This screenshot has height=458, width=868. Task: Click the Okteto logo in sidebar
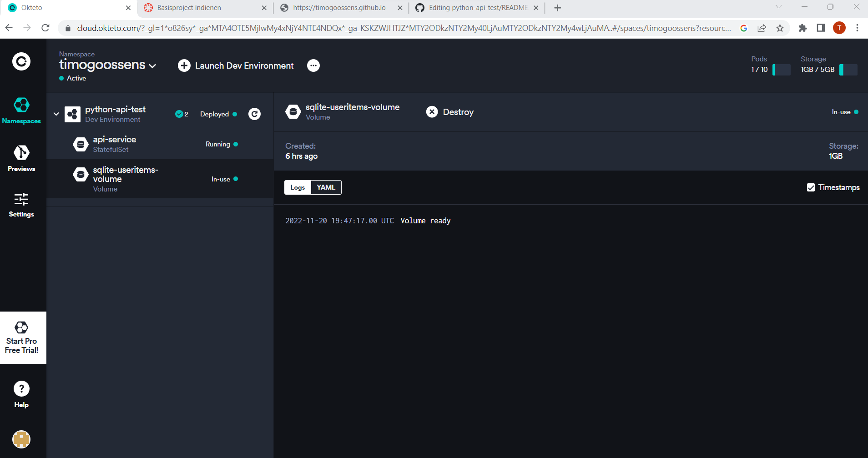[x=21, y=61]
